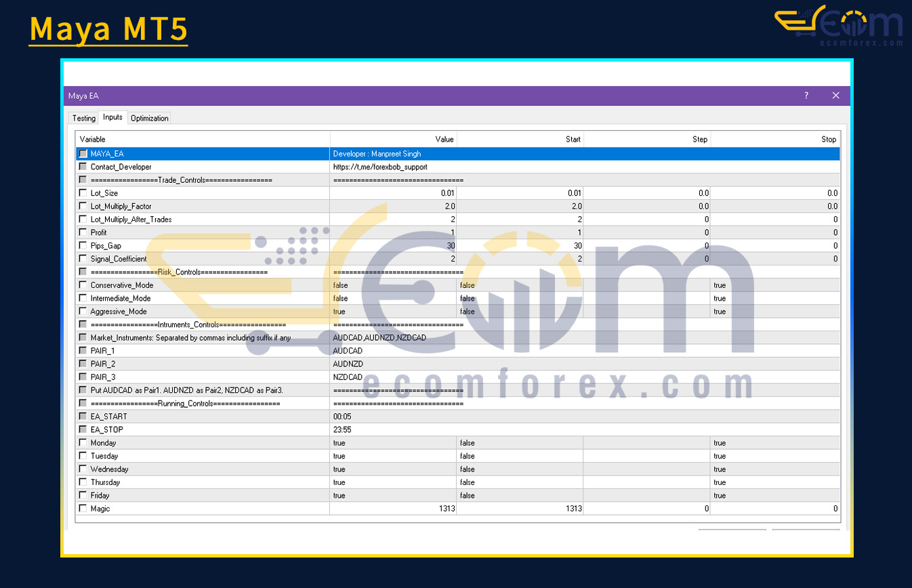This screenshot has width=912, height=588.
Task: Check the Conservative_Mode checkbox
Action: [x=83, y=285]
